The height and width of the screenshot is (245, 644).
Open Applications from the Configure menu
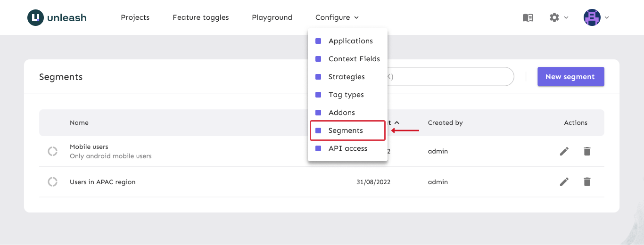[350, 41]
